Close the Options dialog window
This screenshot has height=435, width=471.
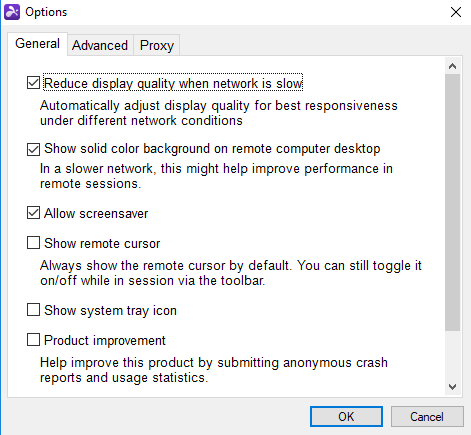456,12
